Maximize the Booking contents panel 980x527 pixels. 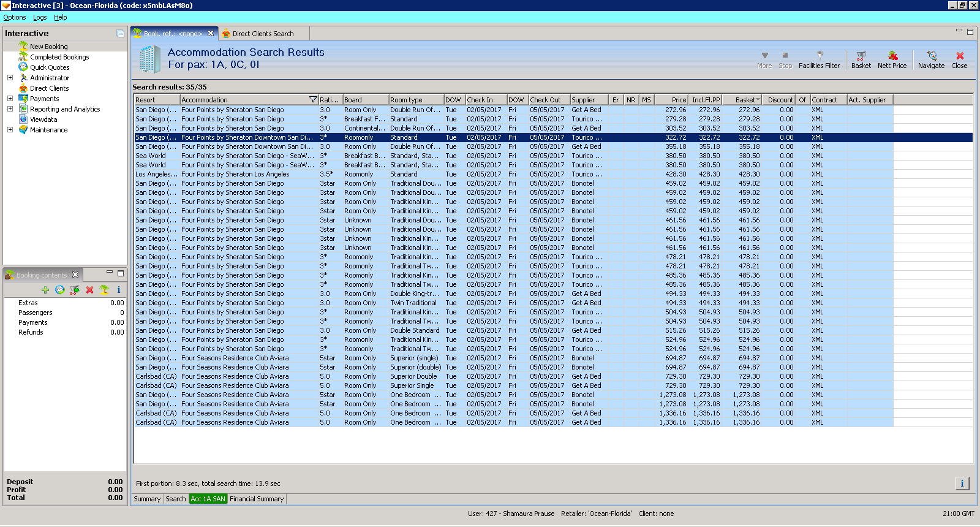pyautogui.click(x=121, y=273)
